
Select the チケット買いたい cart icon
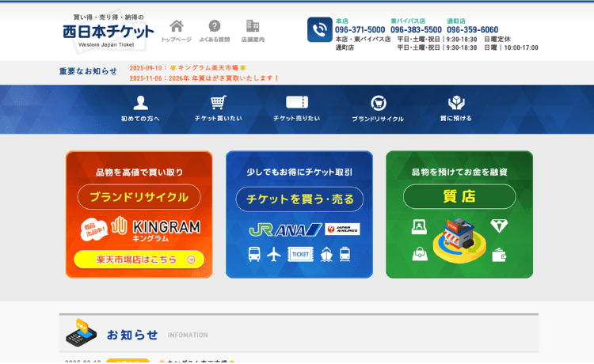219,102
